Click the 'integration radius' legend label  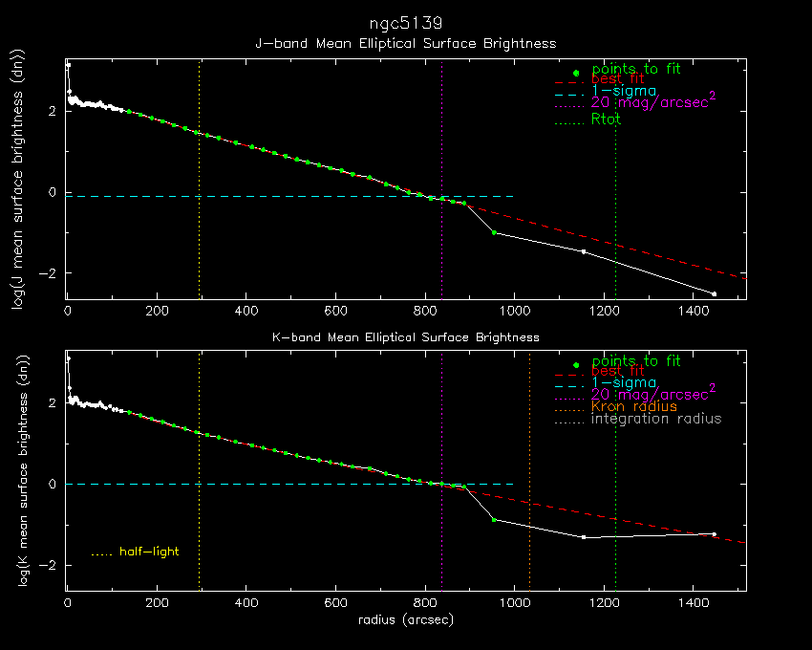tap(656, 419)
